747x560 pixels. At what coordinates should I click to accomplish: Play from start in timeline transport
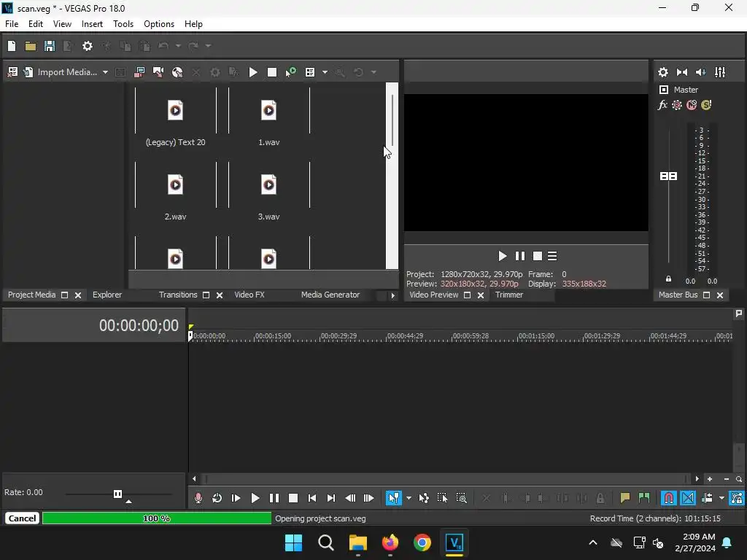(x=236, y=498)
